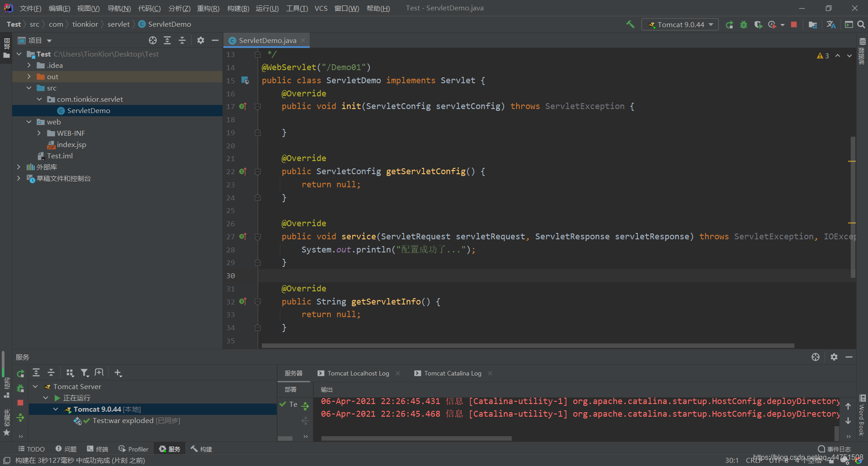Rerun the service in Services toolbar

tap(20, 374)
